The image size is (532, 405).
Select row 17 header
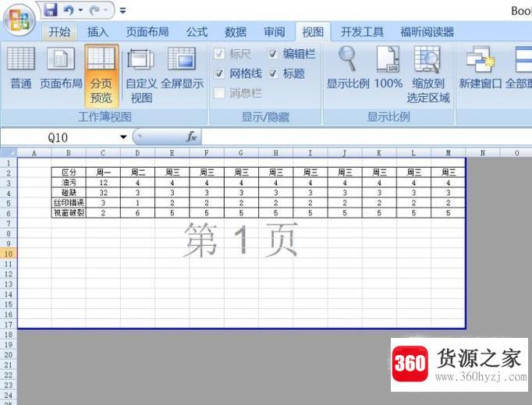[9, 324]
